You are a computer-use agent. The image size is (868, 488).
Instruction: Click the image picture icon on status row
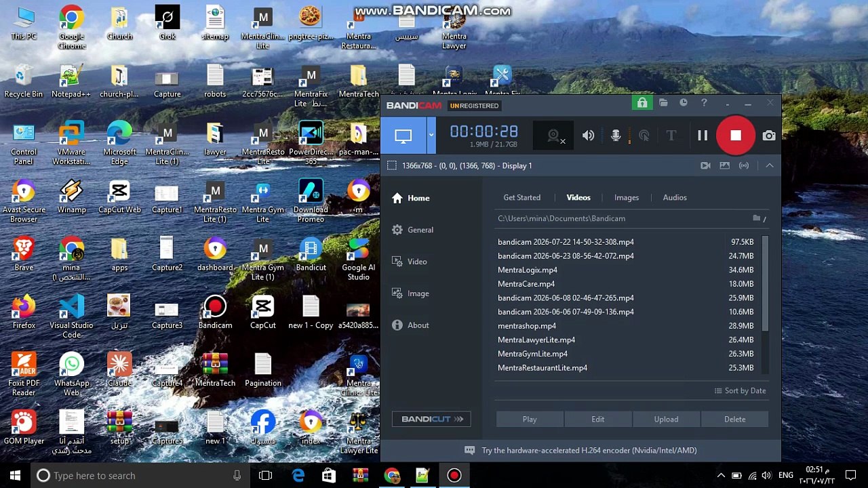725,165
